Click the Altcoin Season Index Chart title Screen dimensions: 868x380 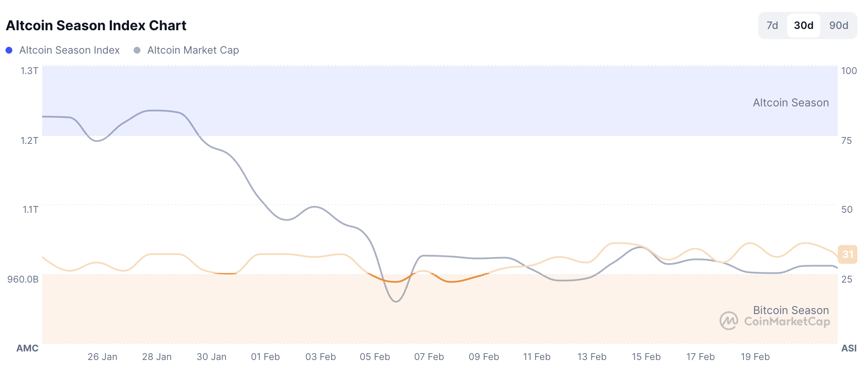[x=96, y=26]
